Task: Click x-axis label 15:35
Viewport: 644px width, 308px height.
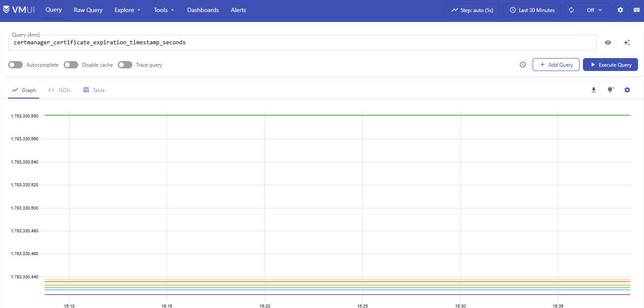Action: click(558, 306)
